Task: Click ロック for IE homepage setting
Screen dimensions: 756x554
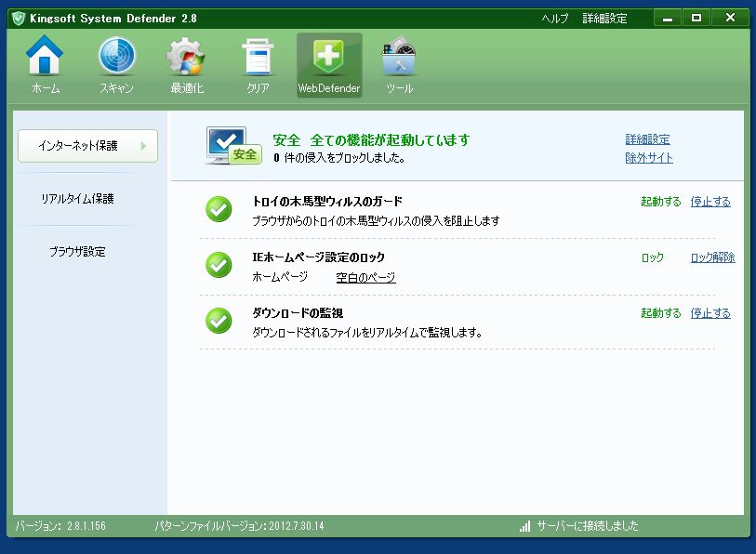Action: tap(653, 257)
